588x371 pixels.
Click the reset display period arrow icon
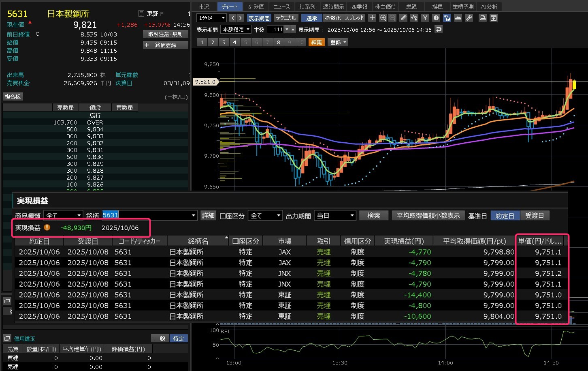pyautogui.click(x=438, y=30)
